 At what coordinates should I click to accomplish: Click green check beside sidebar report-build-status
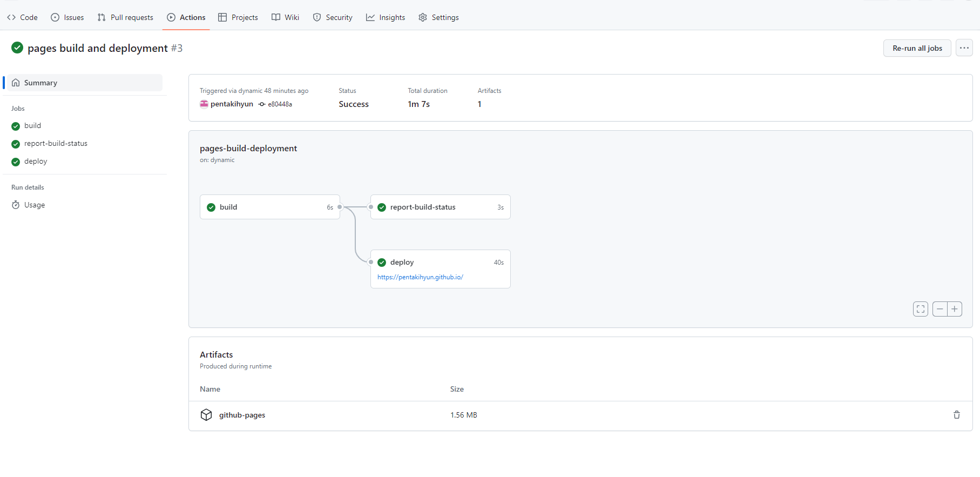(16, 144)
